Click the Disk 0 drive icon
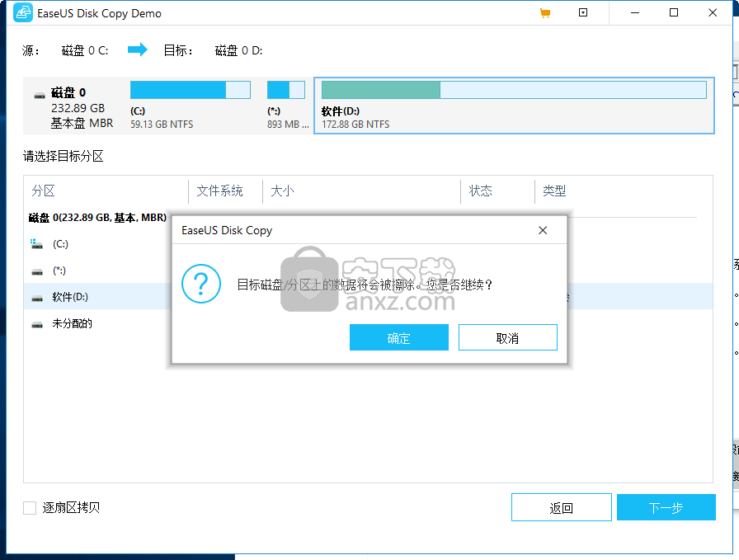 click(40, 96)
